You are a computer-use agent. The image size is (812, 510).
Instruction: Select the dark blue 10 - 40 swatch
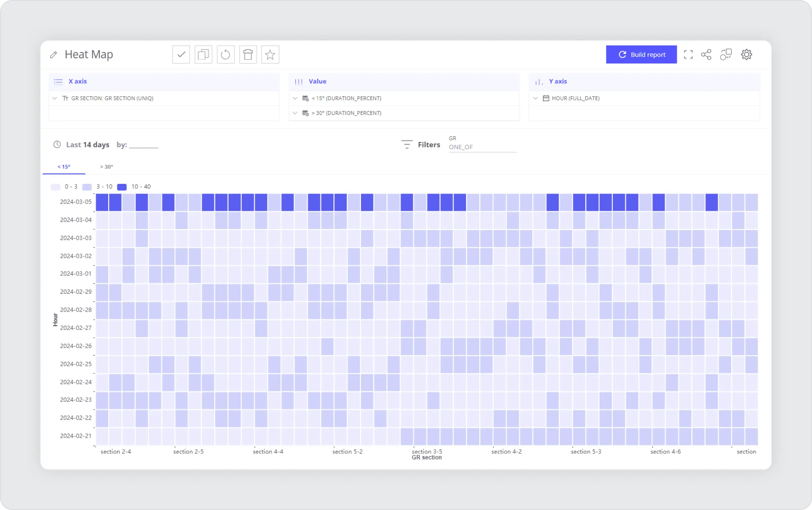point(121,187)
